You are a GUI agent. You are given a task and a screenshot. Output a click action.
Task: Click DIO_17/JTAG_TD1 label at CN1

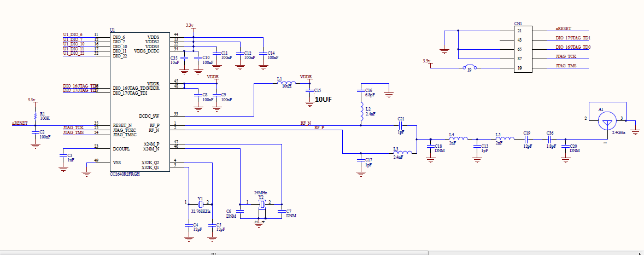pyautogui.click(x=573, y=38)
